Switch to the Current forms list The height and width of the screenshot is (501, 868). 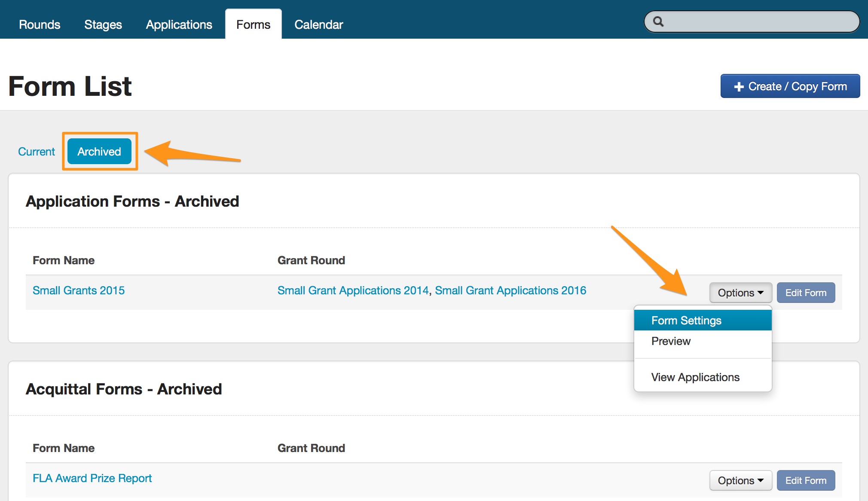click(37, 152)
